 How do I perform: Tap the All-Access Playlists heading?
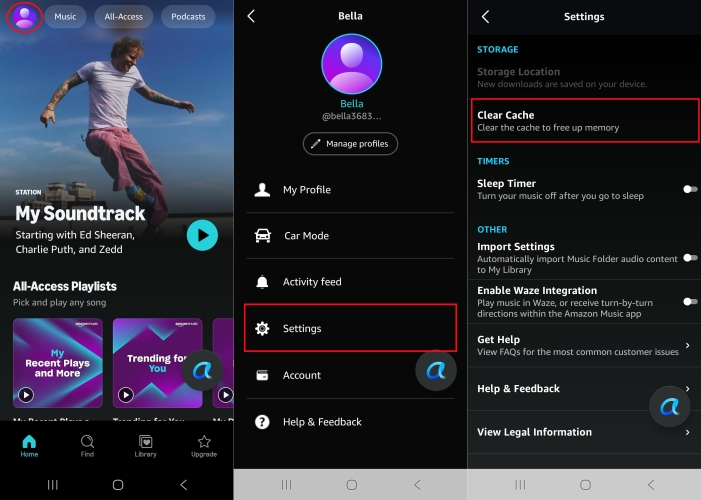[65, 286]
